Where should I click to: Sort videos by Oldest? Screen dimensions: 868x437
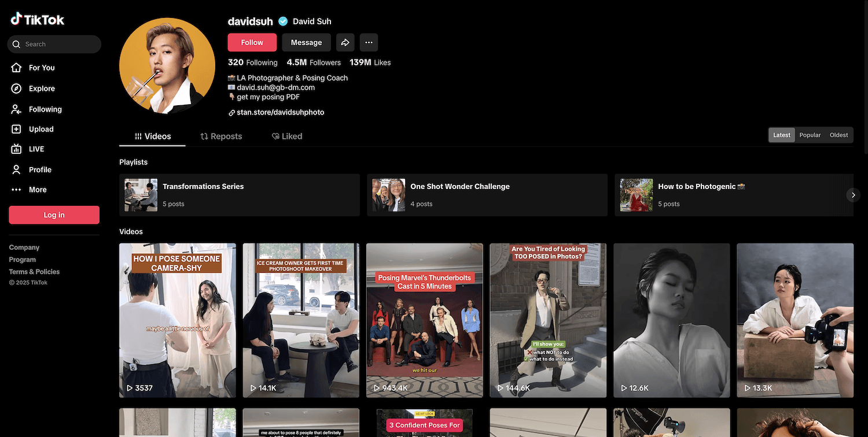838,135
